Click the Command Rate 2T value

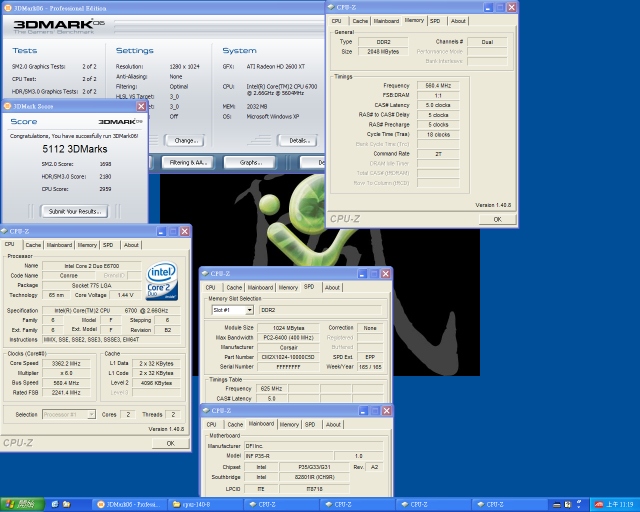[x=438, y=154]
